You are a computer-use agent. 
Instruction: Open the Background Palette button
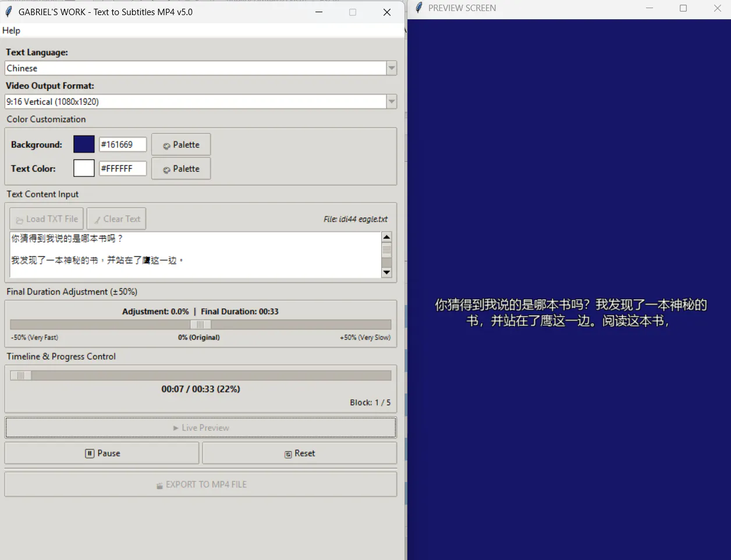pos(181,144)
